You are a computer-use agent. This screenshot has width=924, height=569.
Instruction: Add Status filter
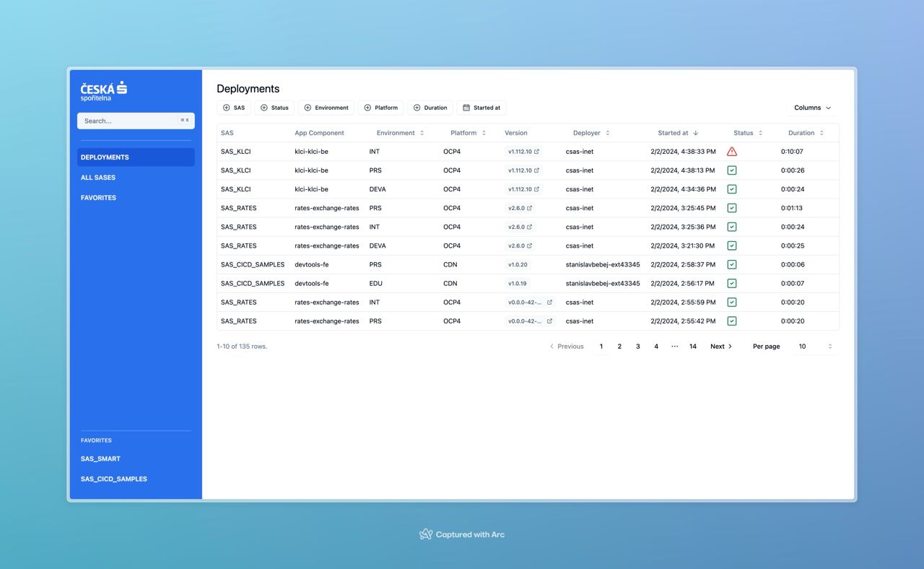click(274, 108)
